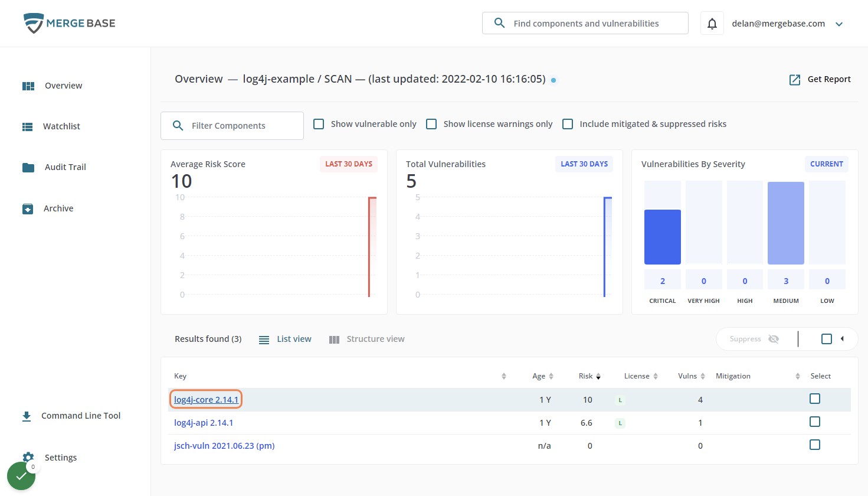Sort by Mitigation column arrows
The height and width of the screenshot is (496, 868).
[x=798, y=376]
